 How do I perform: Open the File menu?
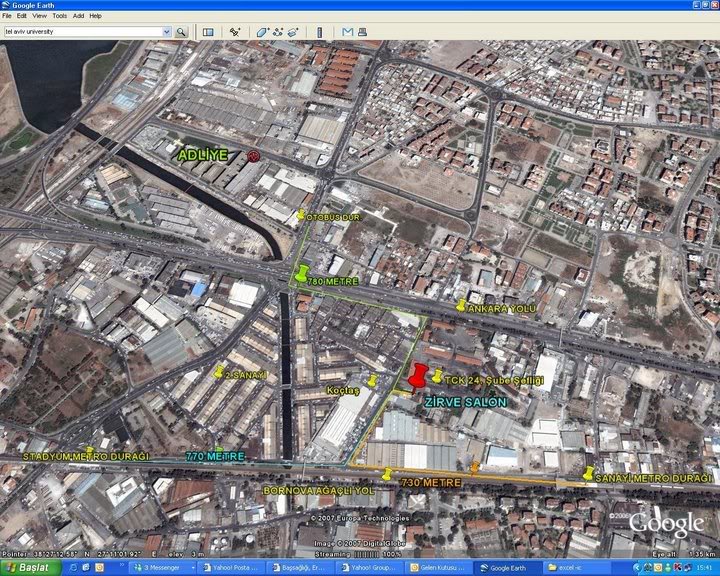tap(7, 16)
